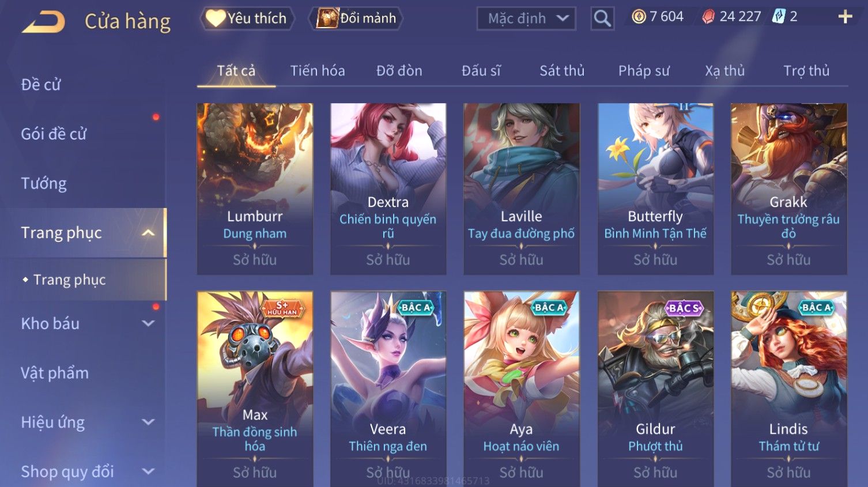Switch to the Pháp sư tab
868x487 pixels.
click(x=644, y=71)
